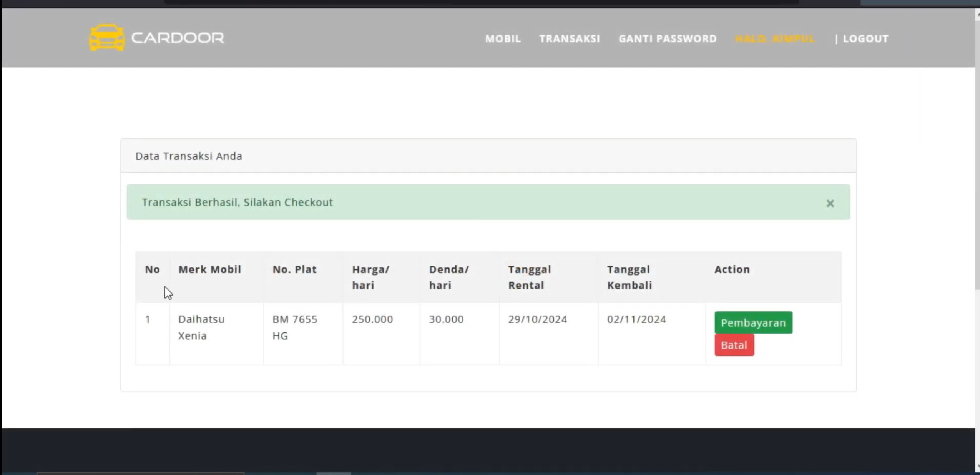This screenshot has height=475, width=980.
Task: Click the Denda/hari column header
Action: (449, 277)
